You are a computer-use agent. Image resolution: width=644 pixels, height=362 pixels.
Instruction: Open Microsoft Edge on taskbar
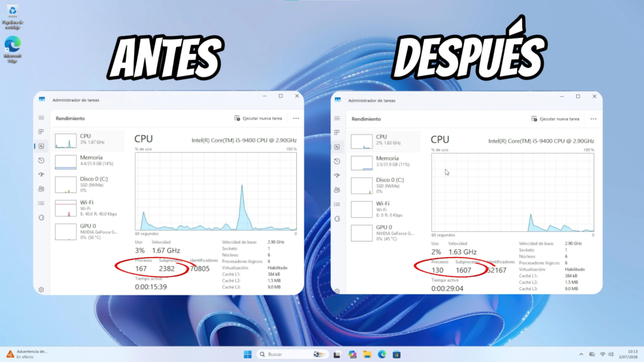382,354
